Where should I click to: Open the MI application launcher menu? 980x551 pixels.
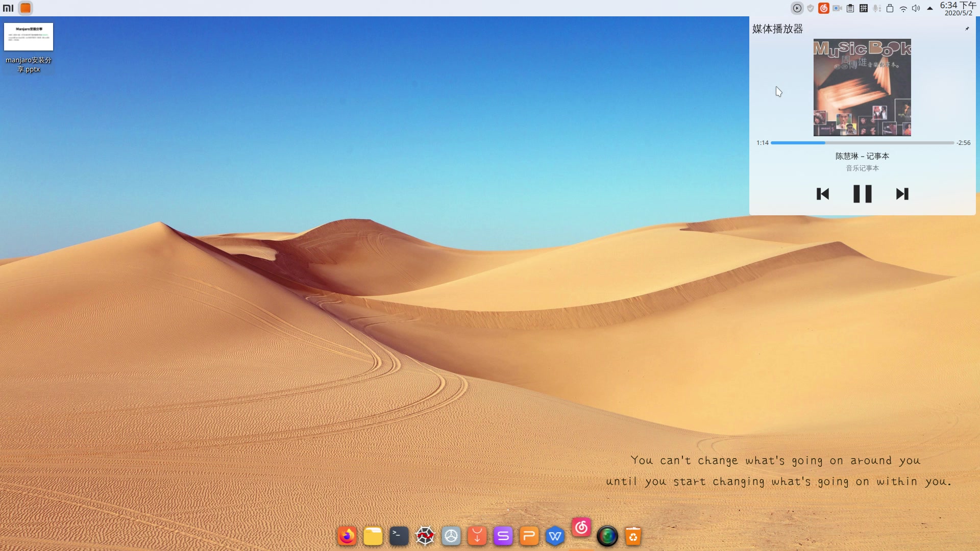point(8,8)
